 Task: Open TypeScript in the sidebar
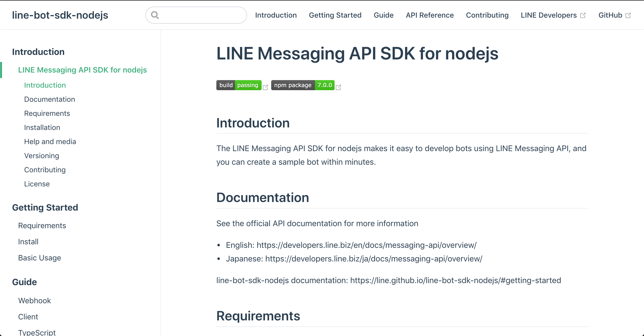(x=37, y=332)
